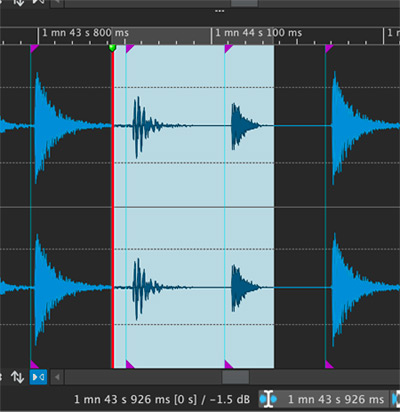Click the bottom magenta marker inside the light blue selection
400x412 pixels.
[228, 364]
